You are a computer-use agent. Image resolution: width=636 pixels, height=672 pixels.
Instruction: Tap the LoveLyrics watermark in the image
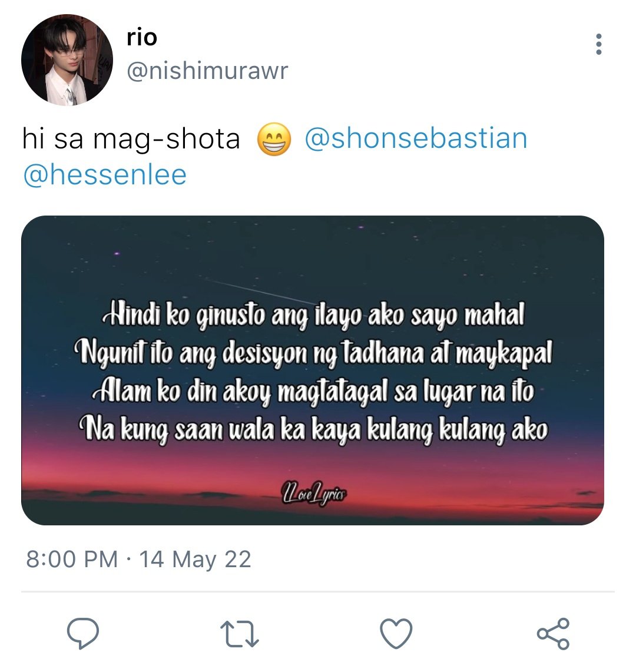[314, 494]
